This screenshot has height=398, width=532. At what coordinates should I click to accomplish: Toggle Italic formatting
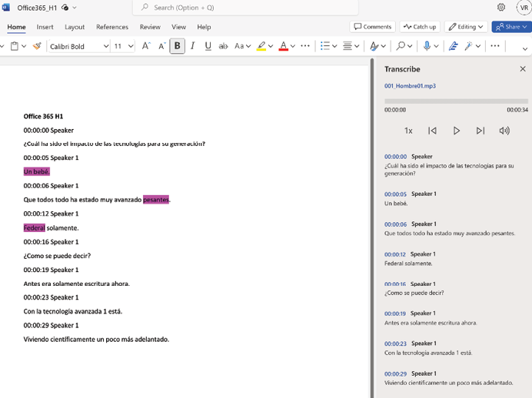193,46
